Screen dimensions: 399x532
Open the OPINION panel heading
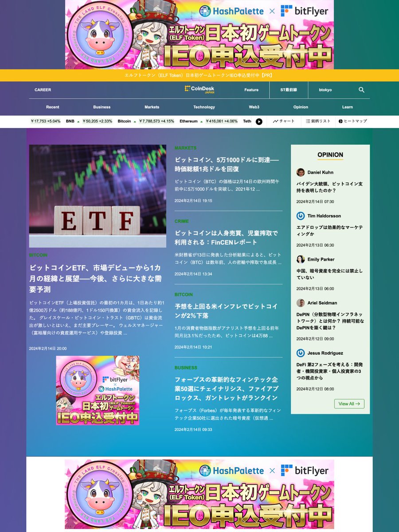330,155
